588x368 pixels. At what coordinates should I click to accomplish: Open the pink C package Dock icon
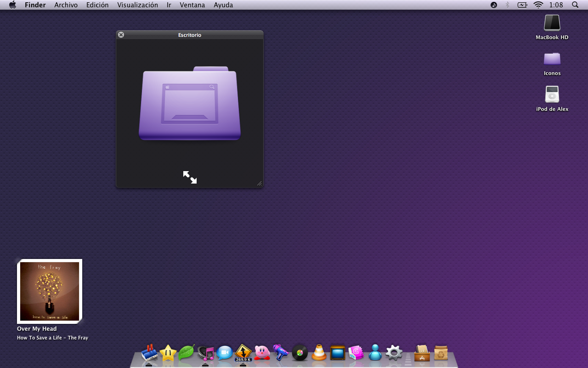pyautogui.click(x=356, y=353)
